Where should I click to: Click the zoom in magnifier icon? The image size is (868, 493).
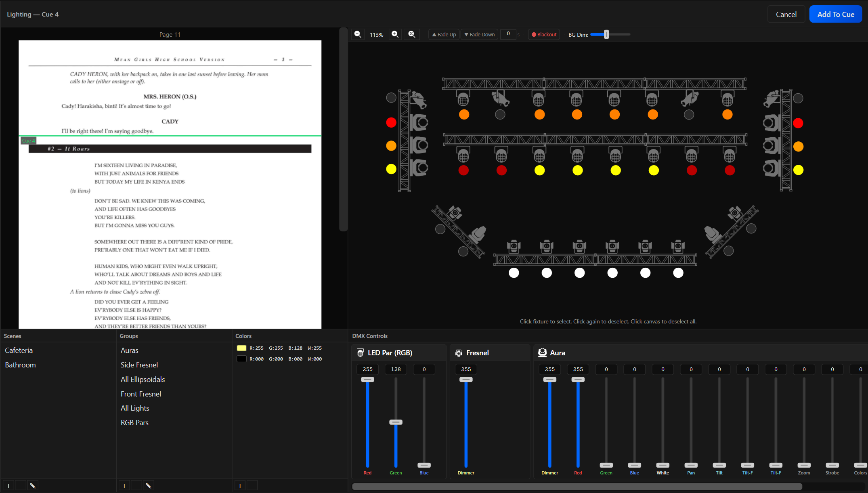[395, 34]
